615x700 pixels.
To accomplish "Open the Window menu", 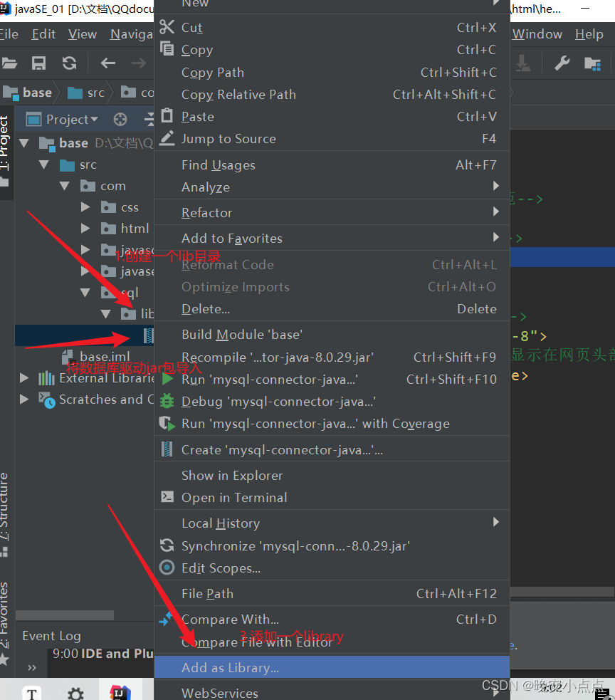I will [x=537, y=34].
